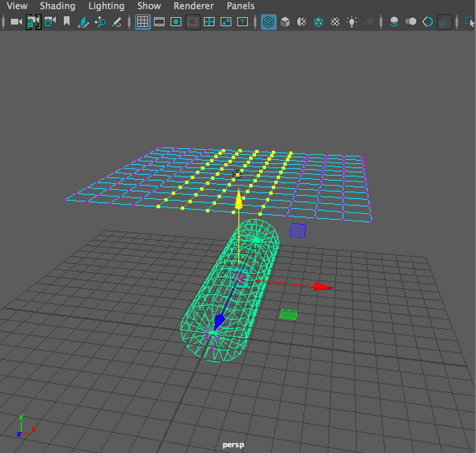Toggle the Field Chart icon
Screen dimensions: 476x453
click(x=209, y=22)
